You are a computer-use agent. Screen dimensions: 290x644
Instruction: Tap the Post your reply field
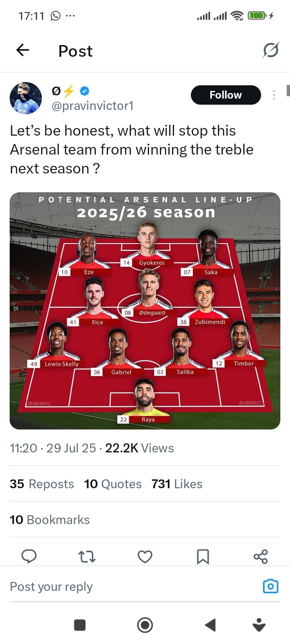coord(121,586)
